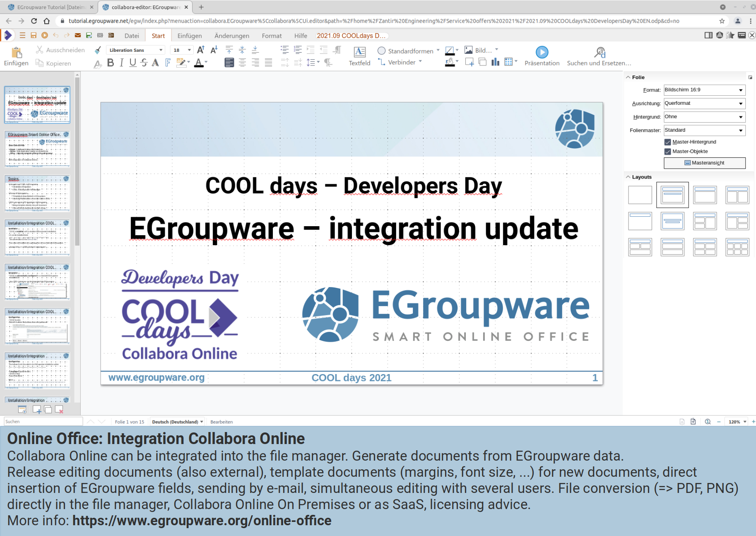Click the Bold formatting icon
Image resolution: width=756 pixels, height=536 pixels.
click(x=110, y=63)
